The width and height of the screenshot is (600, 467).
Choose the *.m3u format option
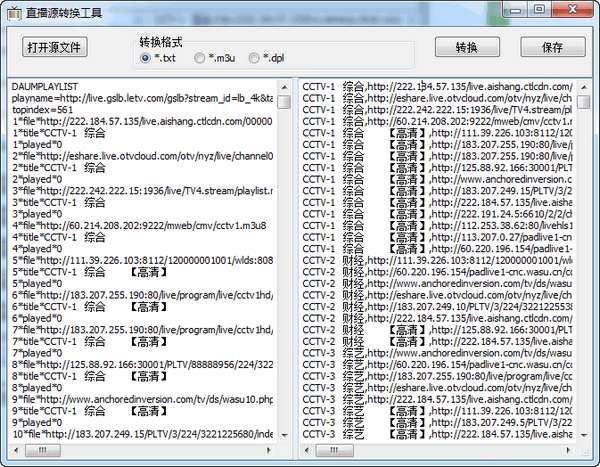tap(200, 58)
